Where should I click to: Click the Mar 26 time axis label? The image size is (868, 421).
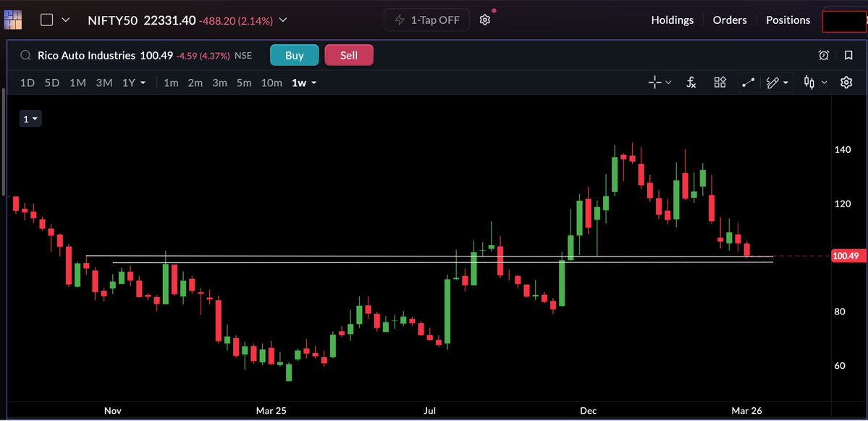click(x=746, y=410)
